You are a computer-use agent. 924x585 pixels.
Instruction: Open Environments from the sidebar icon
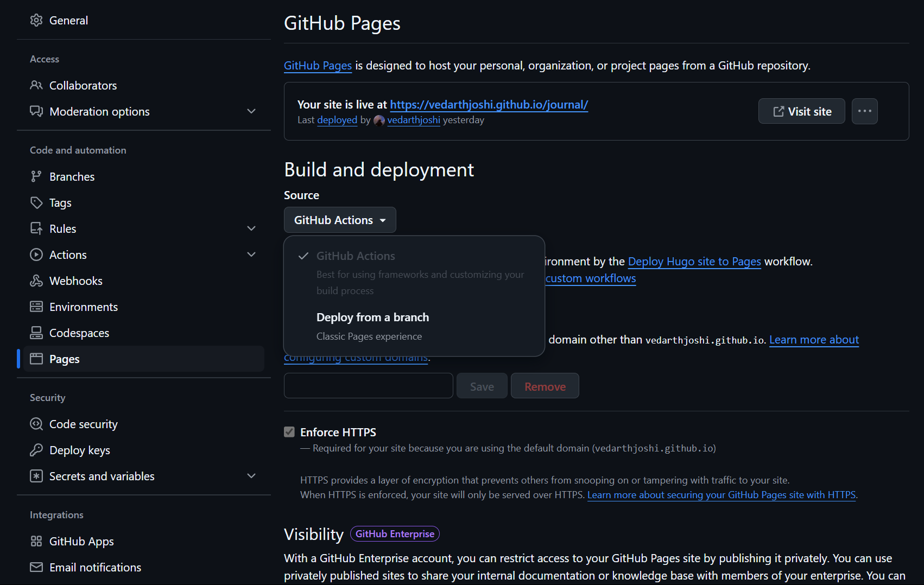tap(36, 307)
